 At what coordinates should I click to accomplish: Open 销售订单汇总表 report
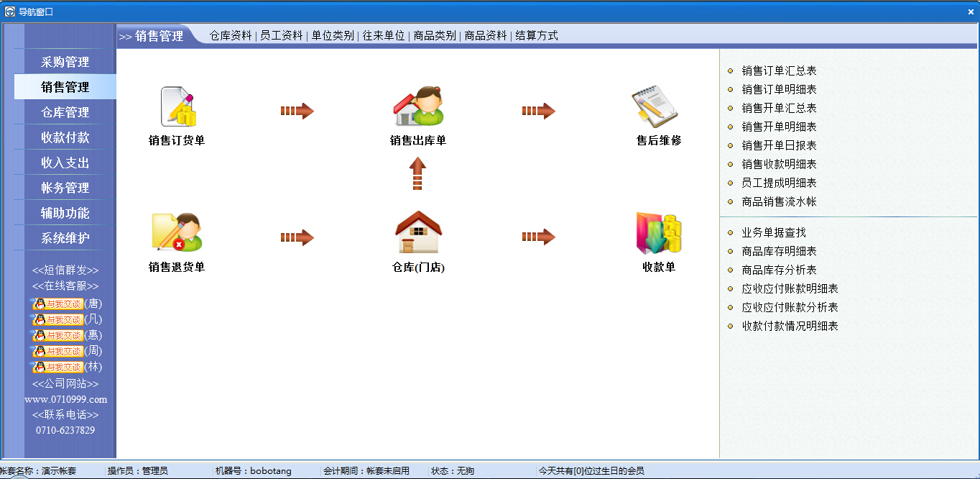click(779, 70)
